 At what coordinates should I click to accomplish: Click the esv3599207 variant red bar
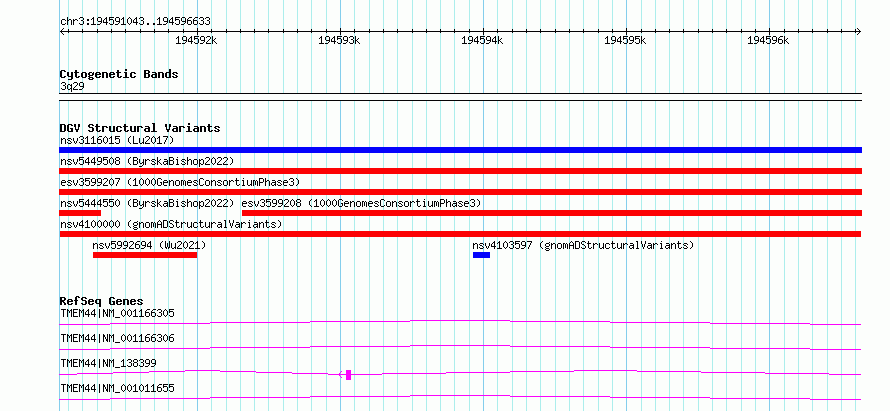(460, 192)
